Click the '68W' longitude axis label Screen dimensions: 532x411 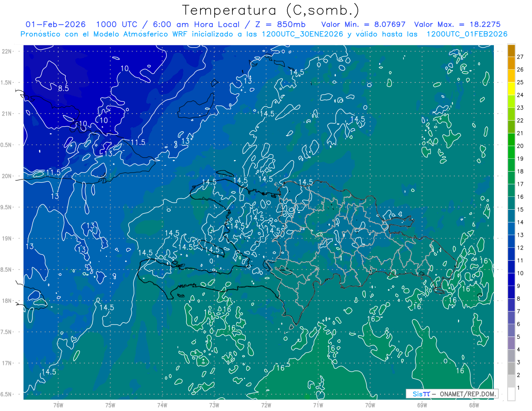tap(474, 405)
